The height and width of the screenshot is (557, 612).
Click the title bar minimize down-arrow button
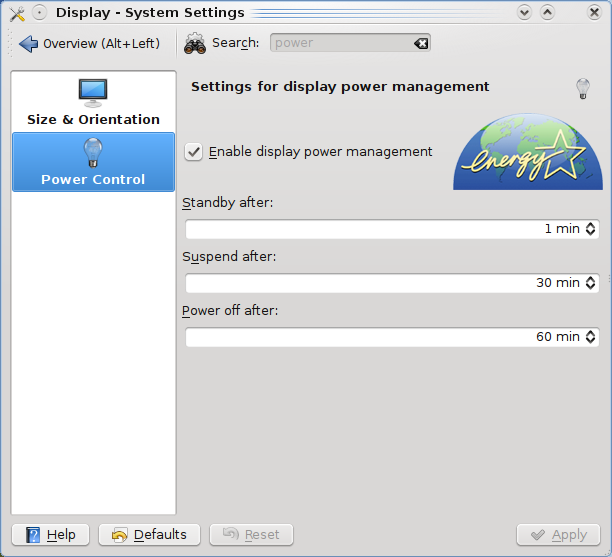tap(524, 13)
